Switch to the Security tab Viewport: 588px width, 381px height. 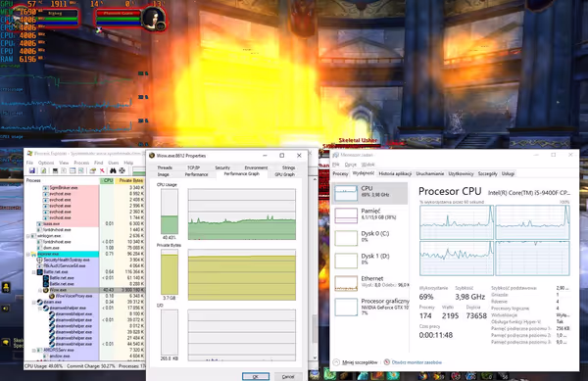point(222,167)
